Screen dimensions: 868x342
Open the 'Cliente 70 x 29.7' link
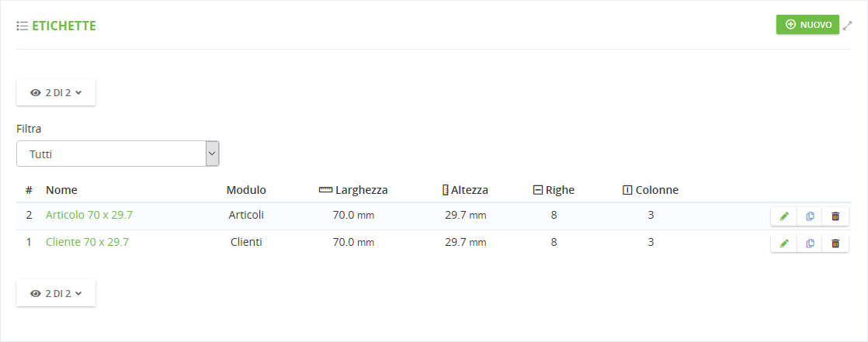click(87, 242)
